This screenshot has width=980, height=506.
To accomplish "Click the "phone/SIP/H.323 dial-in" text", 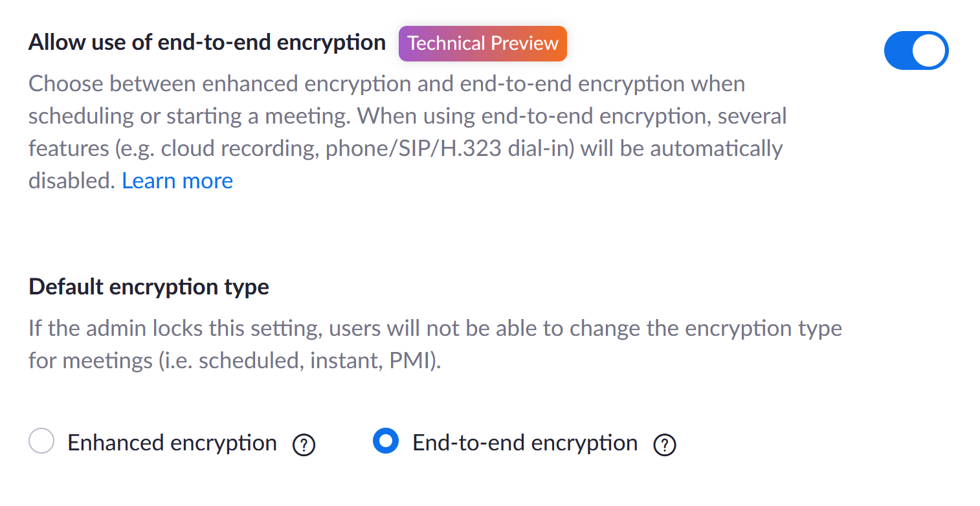I will point(449,149).
